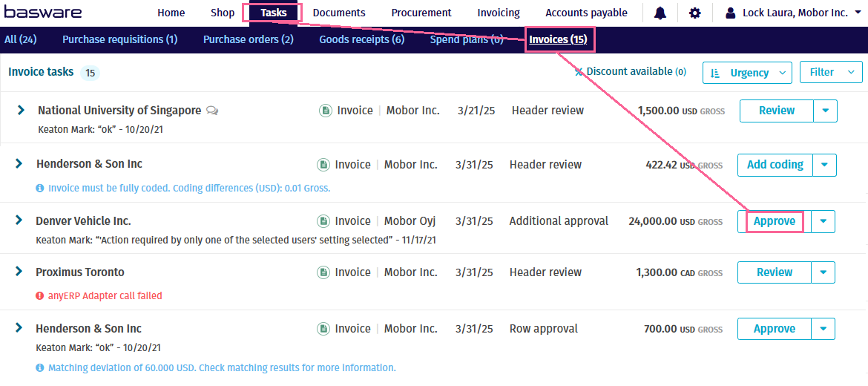Expand the Proximus Toronto row
Viewport: 868px width, 386px height.
(19, 272)
